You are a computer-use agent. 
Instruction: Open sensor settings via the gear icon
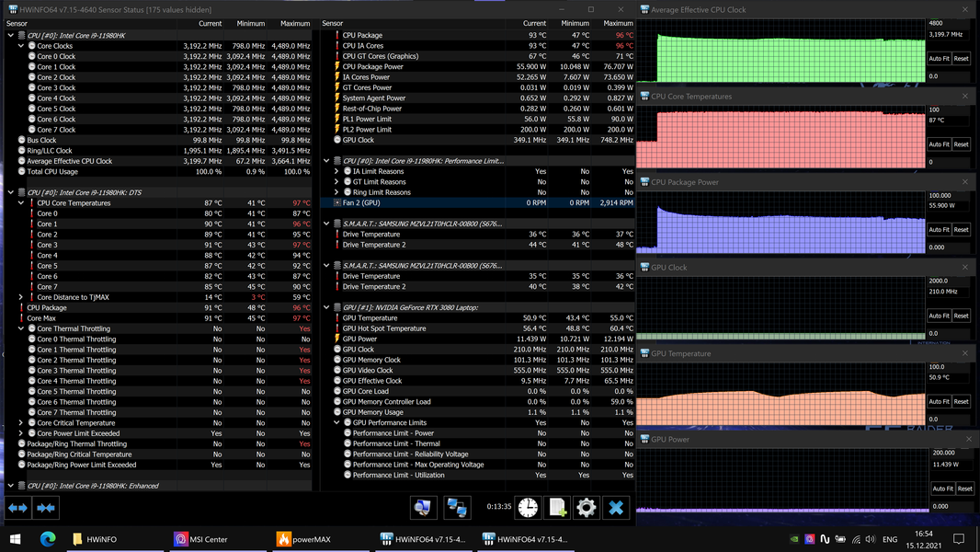[587, 508]
